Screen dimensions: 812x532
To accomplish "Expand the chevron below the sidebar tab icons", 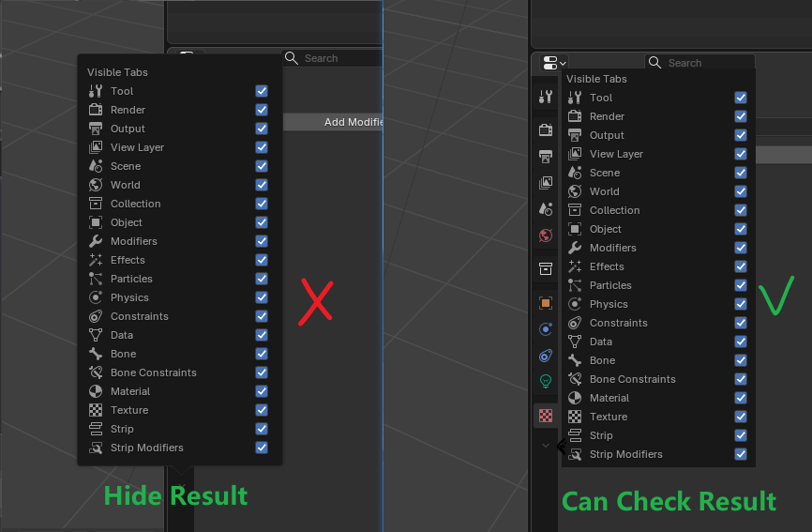I will pos(546,446).
